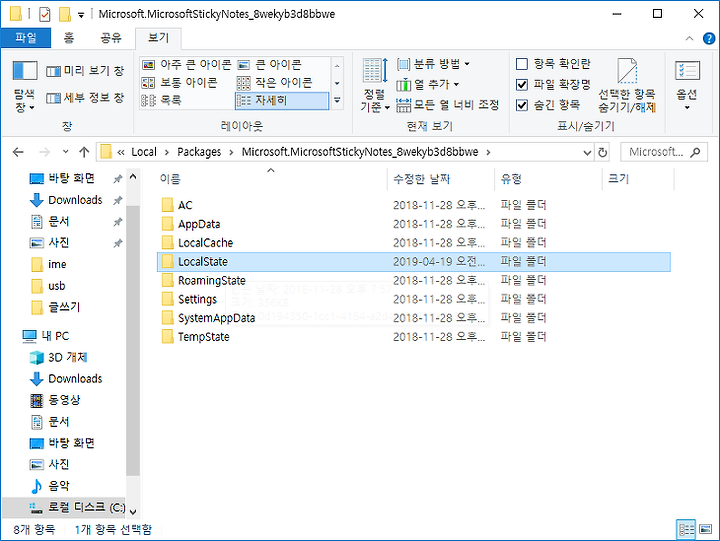
Task: Switch to the 홈 home tab
Action: 69,38
